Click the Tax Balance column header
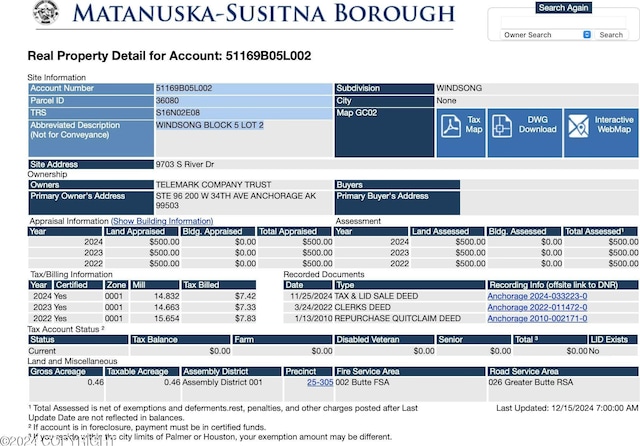The height and width of the screenshot is (446, 640). [180, 339]
